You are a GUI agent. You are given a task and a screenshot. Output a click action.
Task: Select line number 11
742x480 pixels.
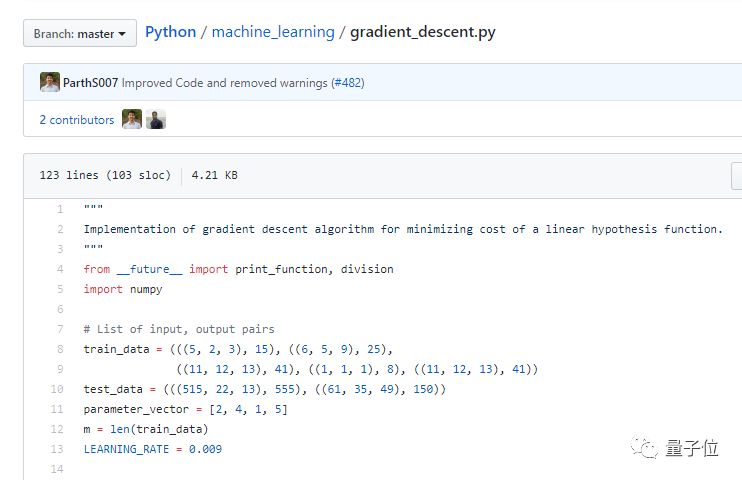57,409
